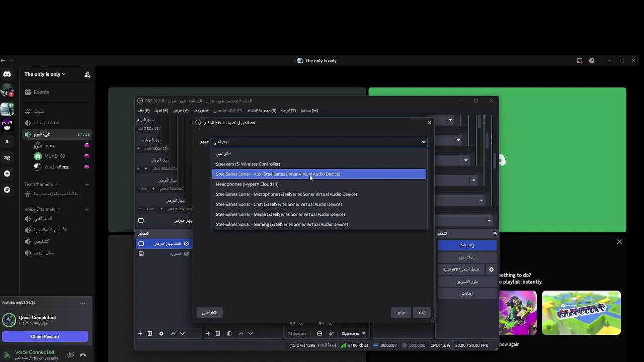Open scene filters gear icon in OBS
The width and height of the screenshot is (644, 362).
click(161, 333)
